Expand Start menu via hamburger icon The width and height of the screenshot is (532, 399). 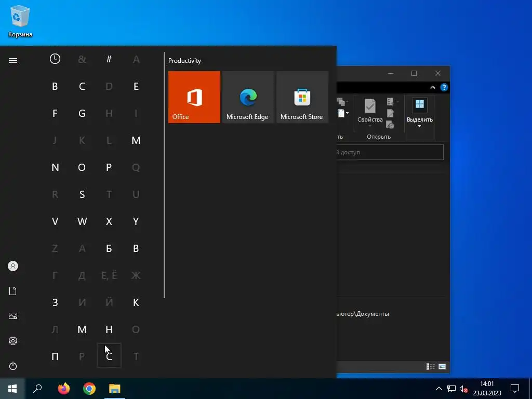pos(13,60)
